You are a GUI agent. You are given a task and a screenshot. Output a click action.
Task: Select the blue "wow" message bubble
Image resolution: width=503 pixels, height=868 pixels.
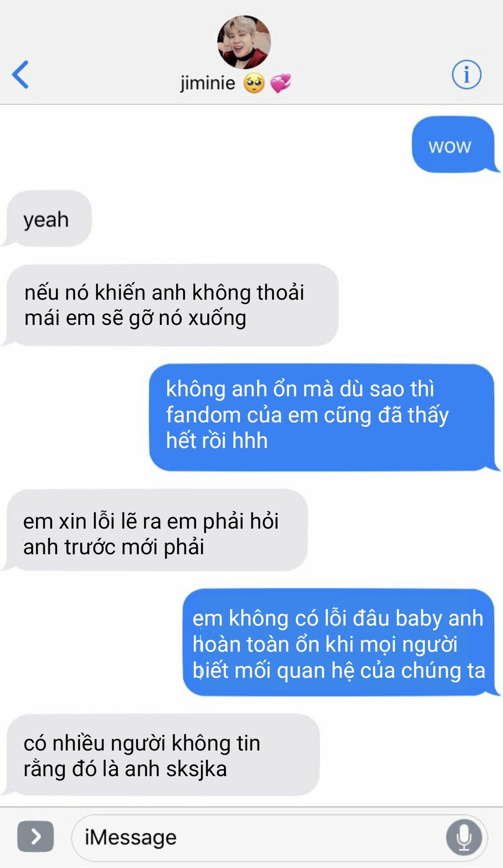[x=453, y=145]
